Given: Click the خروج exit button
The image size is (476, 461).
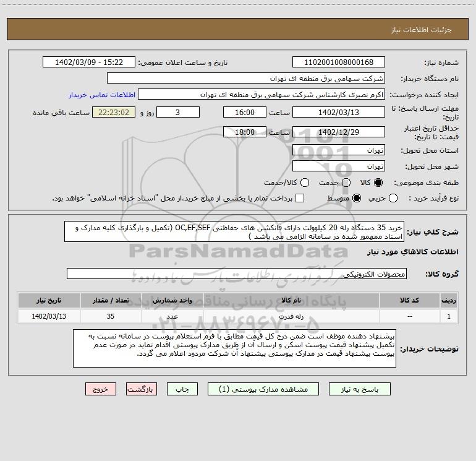Looking at the screenshot, I should [x=101, y=389].
